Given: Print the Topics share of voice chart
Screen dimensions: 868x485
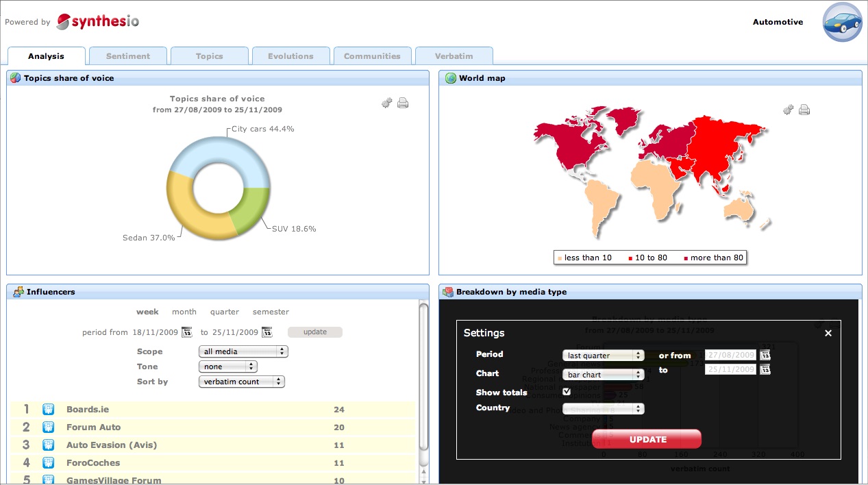Looking at the screenshot, I should tap(403, 103).
